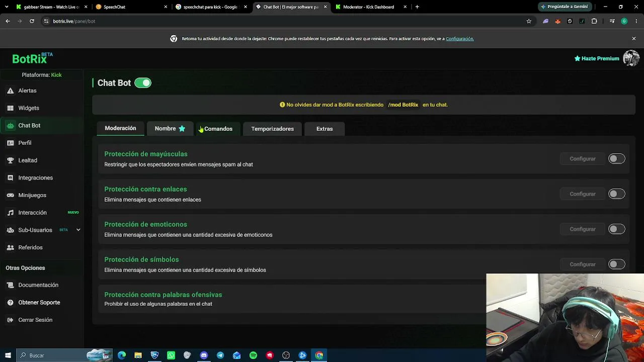Click the Referidos people icon
Viewport: 644px width, 362px height.
coord(10,247)
